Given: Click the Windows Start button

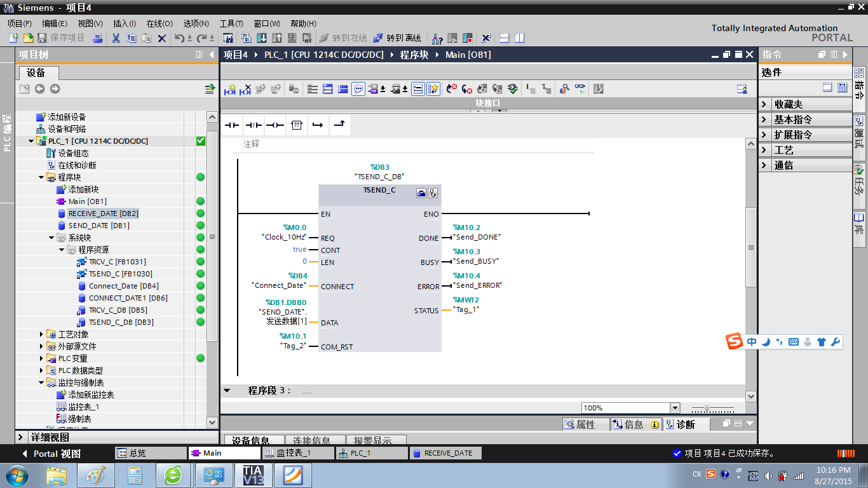Looking at the screenshot, I should [16, 475].
